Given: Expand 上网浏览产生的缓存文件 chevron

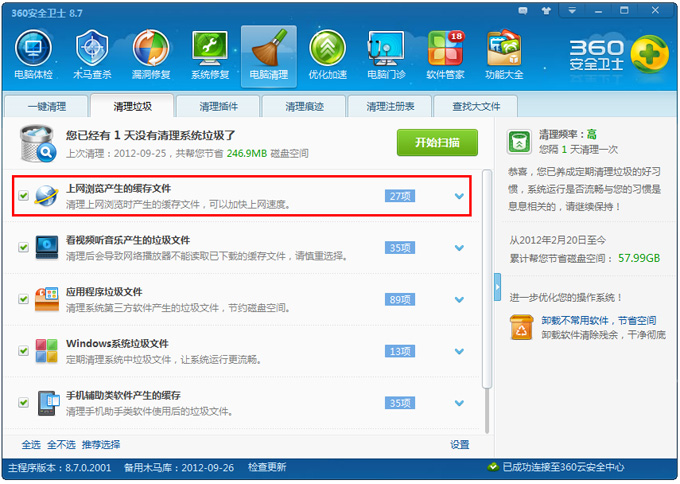Looking at the screenshot, I should point(459,196).
